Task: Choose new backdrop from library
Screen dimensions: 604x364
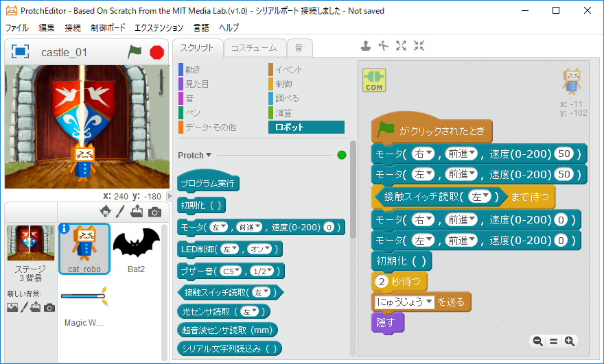Action: (12, 307)
